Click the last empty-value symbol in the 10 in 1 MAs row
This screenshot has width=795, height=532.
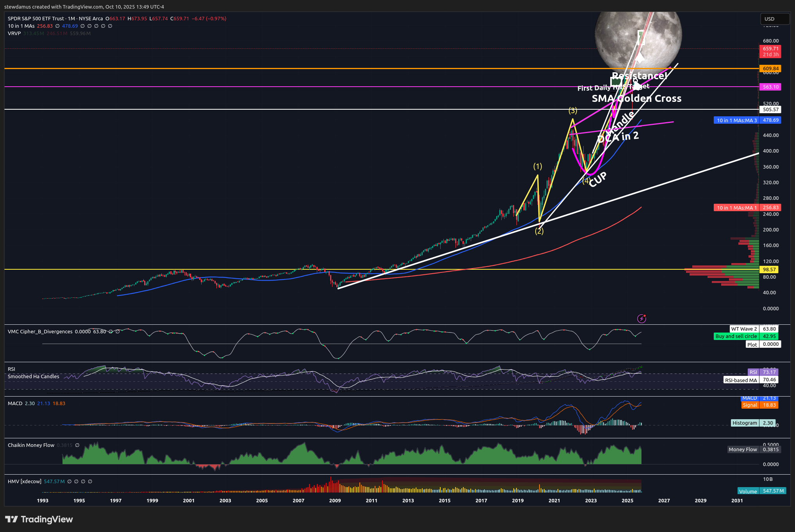pyautogui.click(x=110, y=26)
